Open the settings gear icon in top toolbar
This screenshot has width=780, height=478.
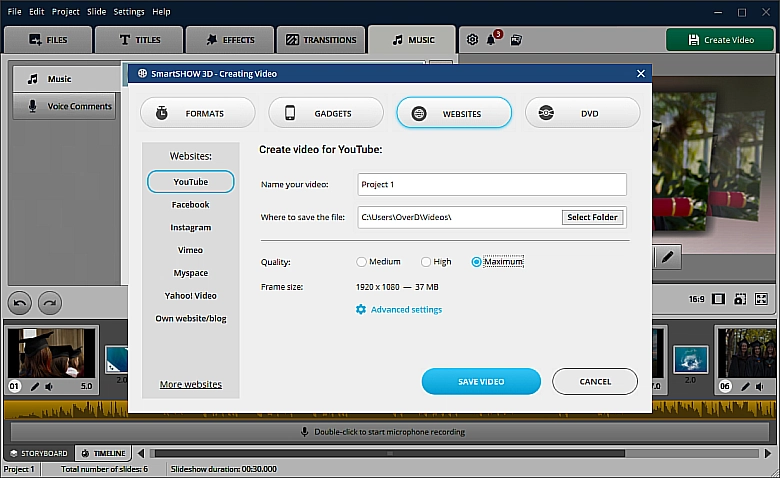(472, 40)
